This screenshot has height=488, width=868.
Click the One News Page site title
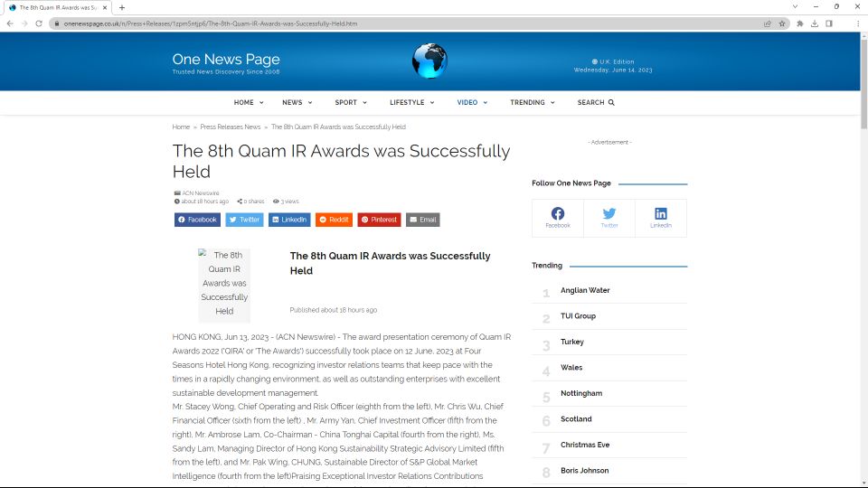tap(226, 60)
